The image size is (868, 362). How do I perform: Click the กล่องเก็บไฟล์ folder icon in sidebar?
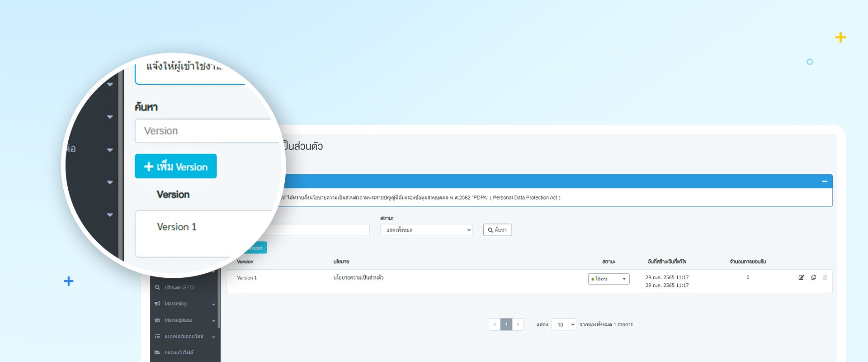tap(157, 352)
